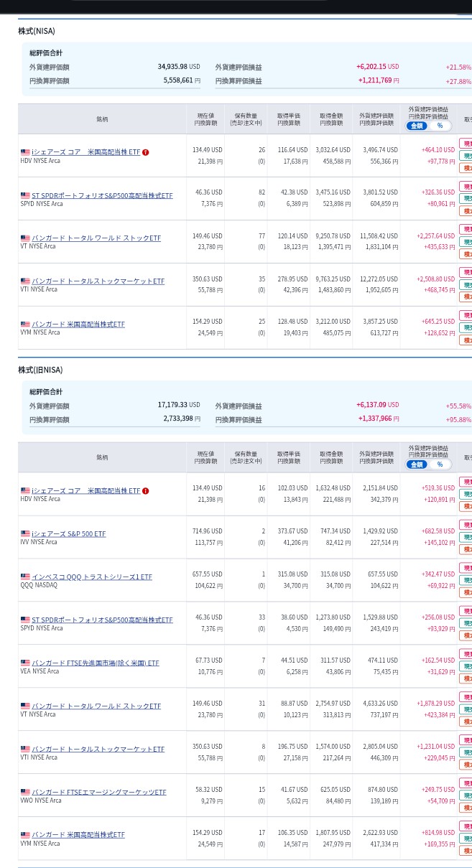Click the US flag icon for the VWO ETF row
This screenshot has height=868, width=472.
click(x=25, y=792)
